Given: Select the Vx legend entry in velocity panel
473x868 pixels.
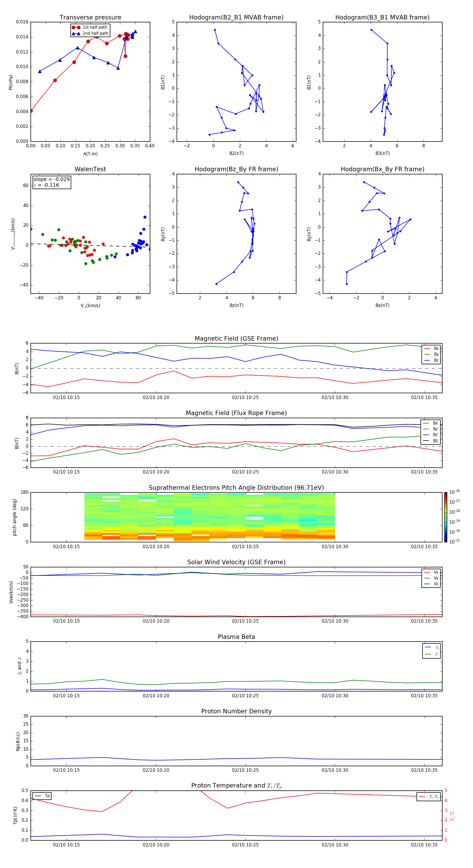Looking at the screenshot, I should tap(431, 572).
